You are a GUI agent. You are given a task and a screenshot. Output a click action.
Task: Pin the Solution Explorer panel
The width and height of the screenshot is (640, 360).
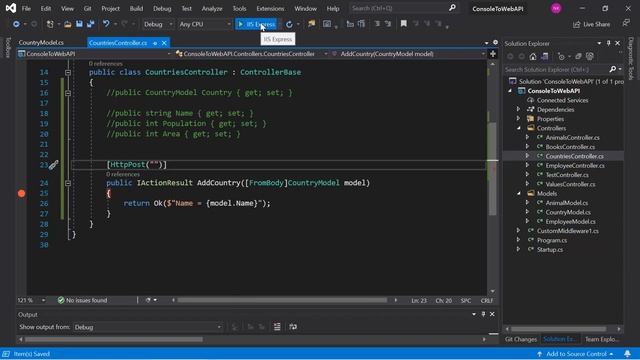point(608,43)
